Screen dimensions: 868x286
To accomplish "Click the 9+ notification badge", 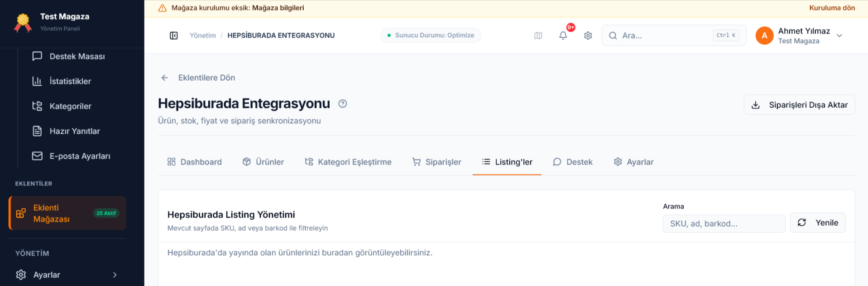I will (571, 27).
